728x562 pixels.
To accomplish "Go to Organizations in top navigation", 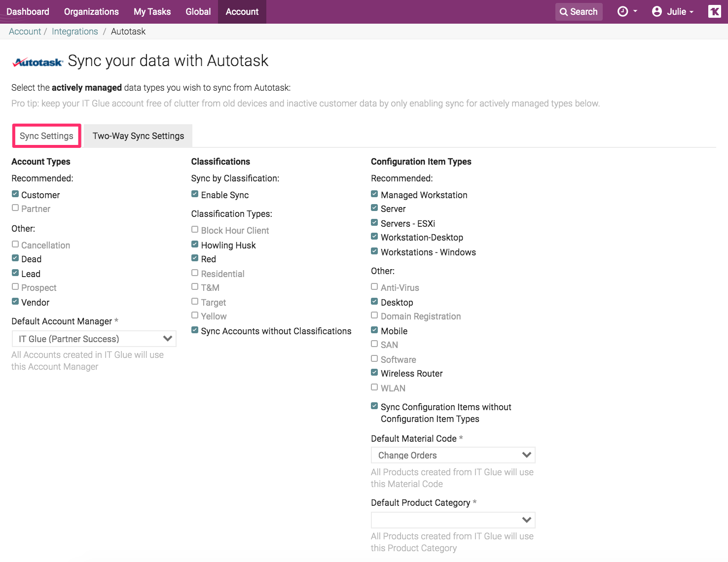I will coord(91,12).
